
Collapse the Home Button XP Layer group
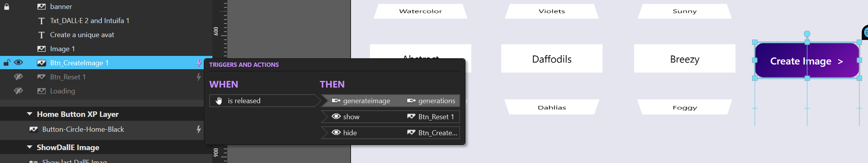point(29,114)
